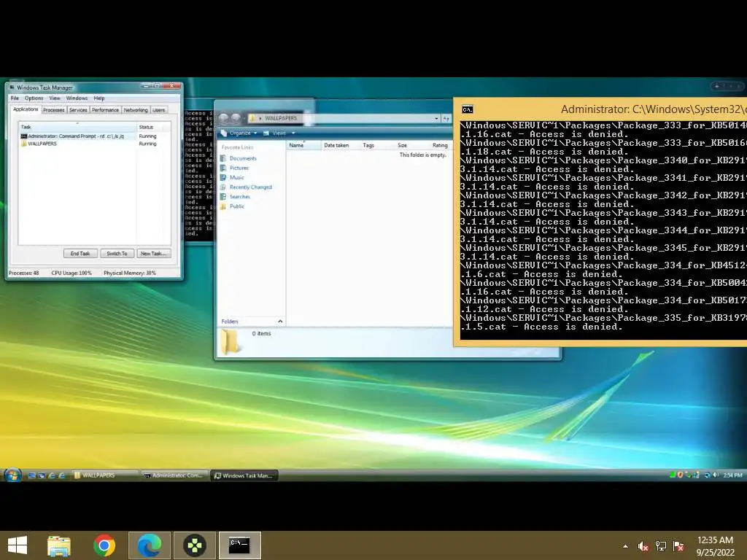Click Vista volume tray icon
Viewport: 747px width, 560px height.
(x=716, y=475)
